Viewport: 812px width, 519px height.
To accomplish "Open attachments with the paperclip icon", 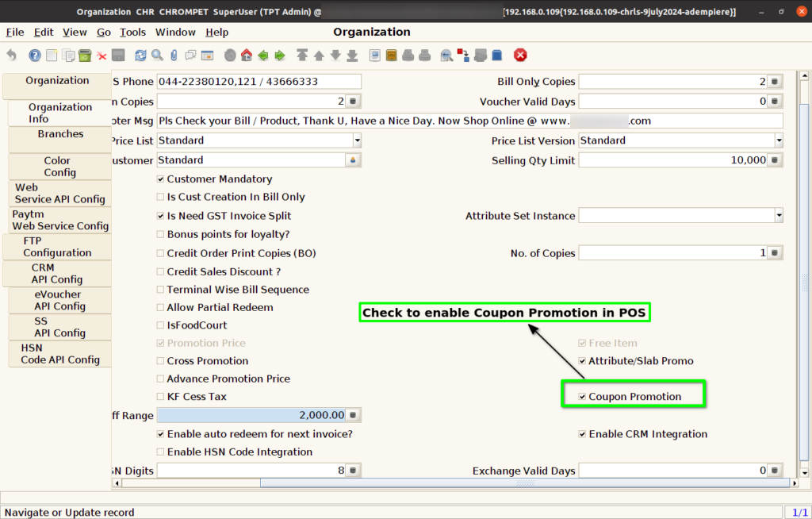I will pos(174,55).
